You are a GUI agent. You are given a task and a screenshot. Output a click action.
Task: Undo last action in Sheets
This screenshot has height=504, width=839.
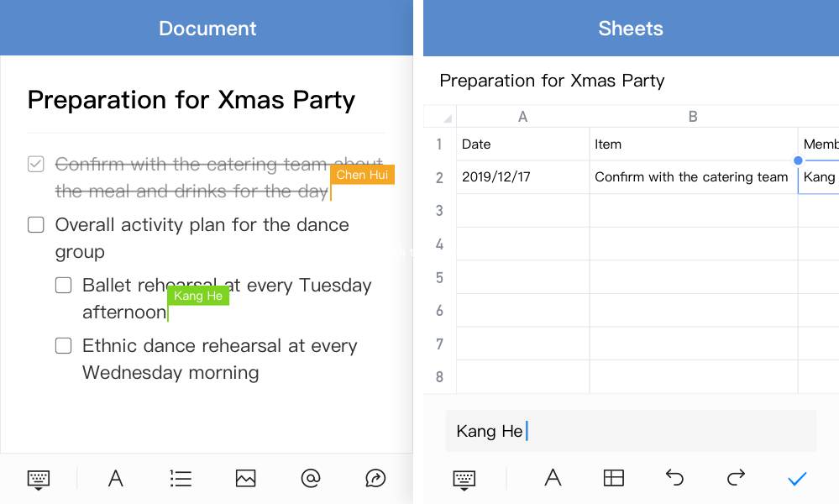tap(674, 478)
